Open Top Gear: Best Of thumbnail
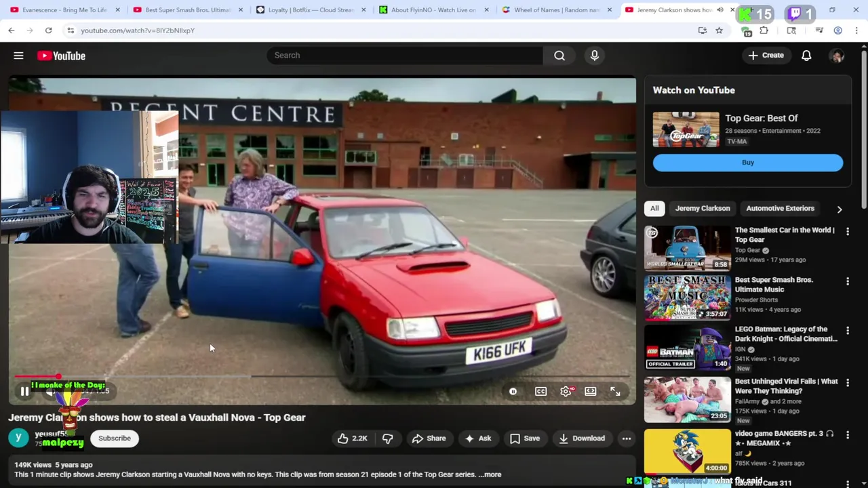This screenshot has height=488, width=868. [x=686, y=129]
